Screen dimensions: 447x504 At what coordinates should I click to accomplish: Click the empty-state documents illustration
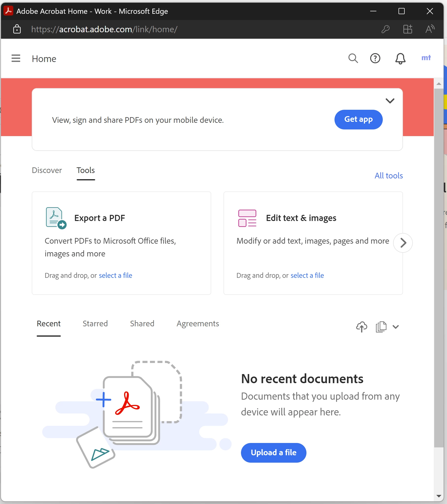137,414
